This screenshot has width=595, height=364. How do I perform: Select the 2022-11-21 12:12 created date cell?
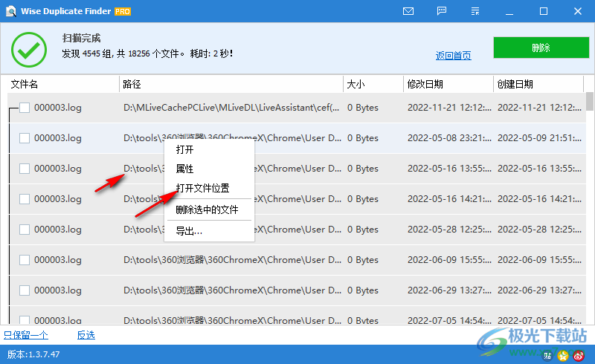pos(539,108)
